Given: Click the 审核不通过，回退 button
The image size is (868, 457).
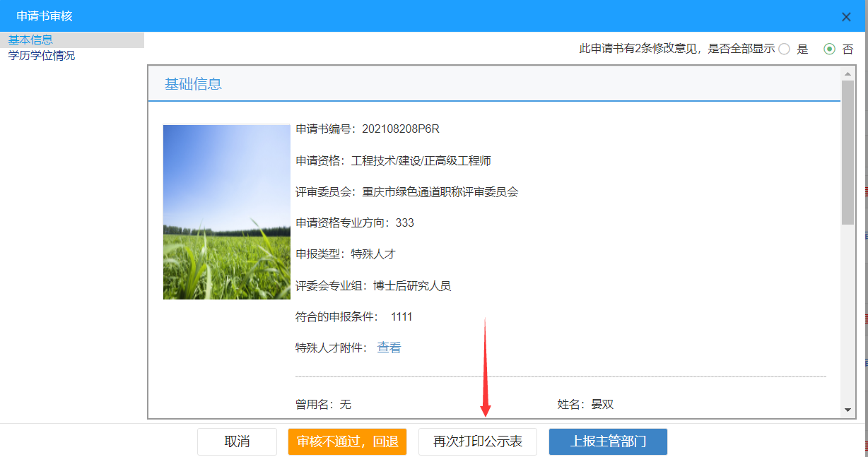Looking at the screenshot, I should [347, 441].
